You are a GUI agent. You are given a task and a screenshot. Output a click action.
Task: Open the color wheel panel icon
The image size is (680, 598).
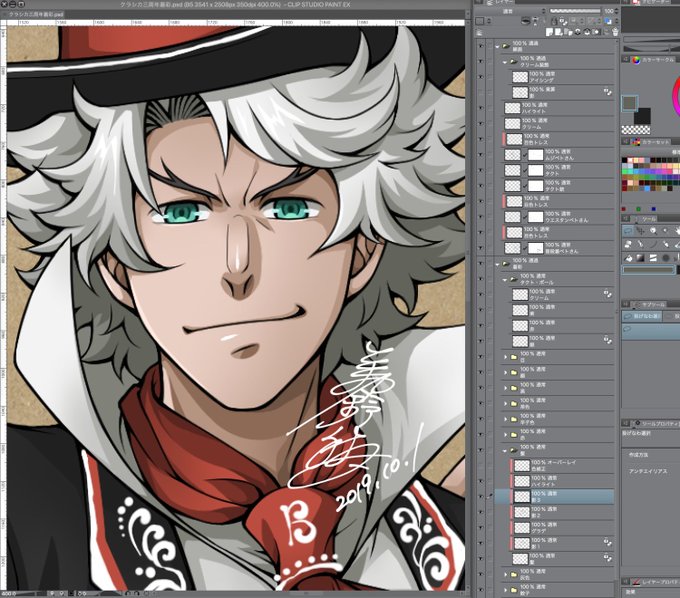pos(636,60)
